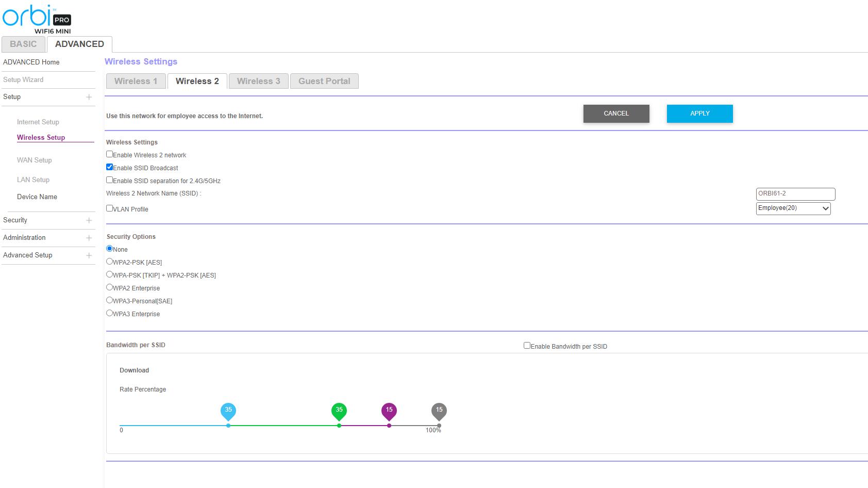Click the green 35 bandwidth pin

pyautogui.click(x=339, y=411)
